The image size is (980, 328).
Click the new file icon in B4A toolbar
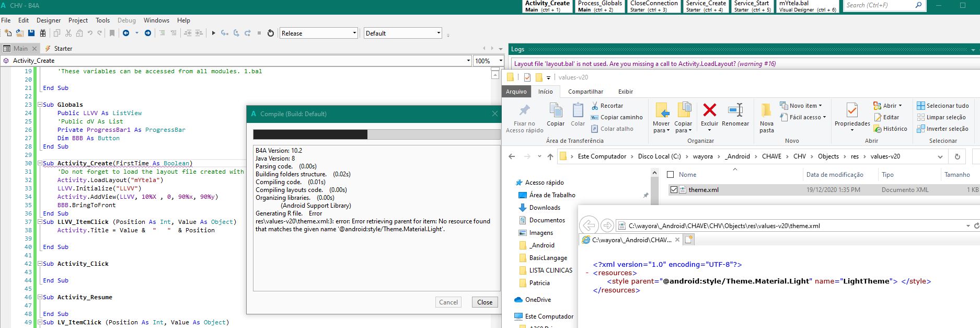(x=8, y=33)
